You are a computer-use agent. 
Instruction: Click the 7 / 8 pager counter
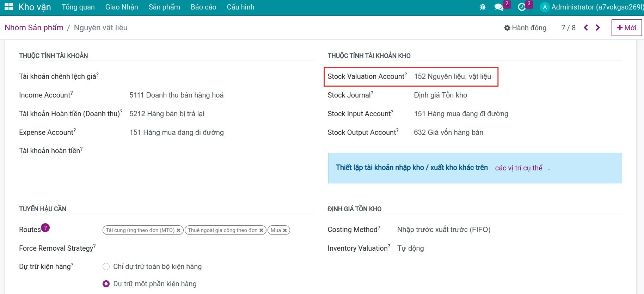coord(568,28)
